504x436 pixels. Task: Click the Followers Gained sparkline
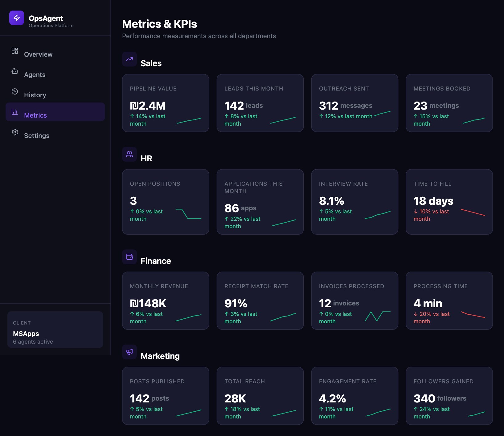(x=476, y=414)
